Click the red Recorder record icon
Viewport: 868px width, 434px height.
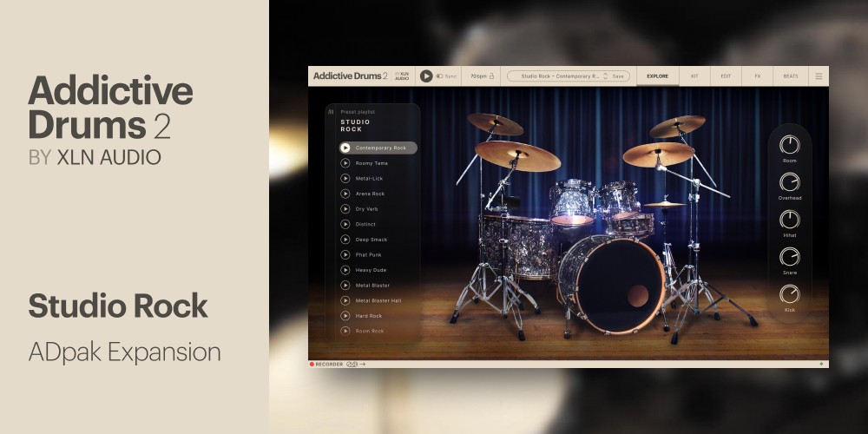click(x=312, y=365)
